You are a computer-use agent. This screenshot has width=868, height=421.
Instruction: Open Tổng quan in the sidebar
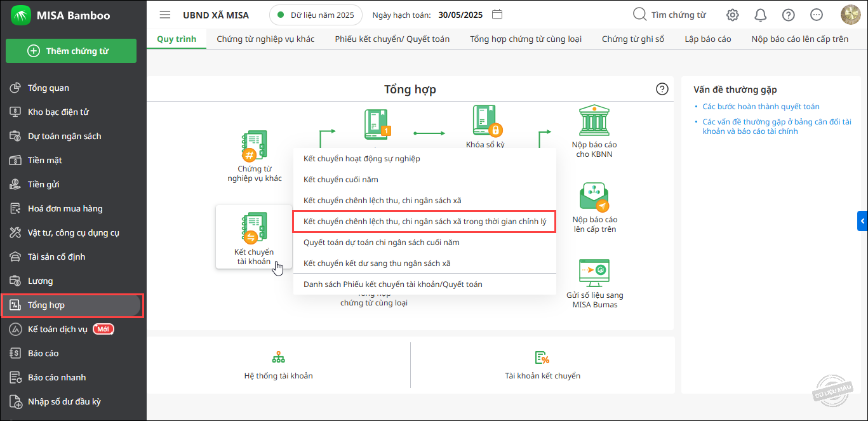pos(73,88)
